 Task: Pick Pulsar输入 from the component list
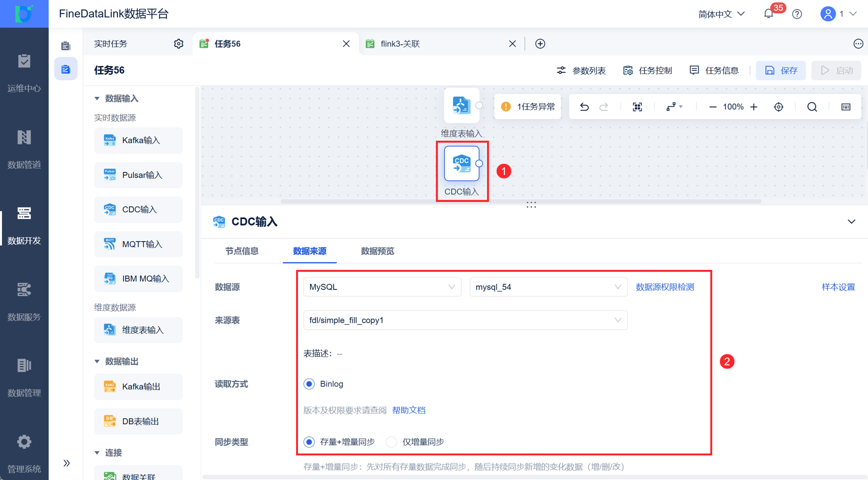(138, 175)
